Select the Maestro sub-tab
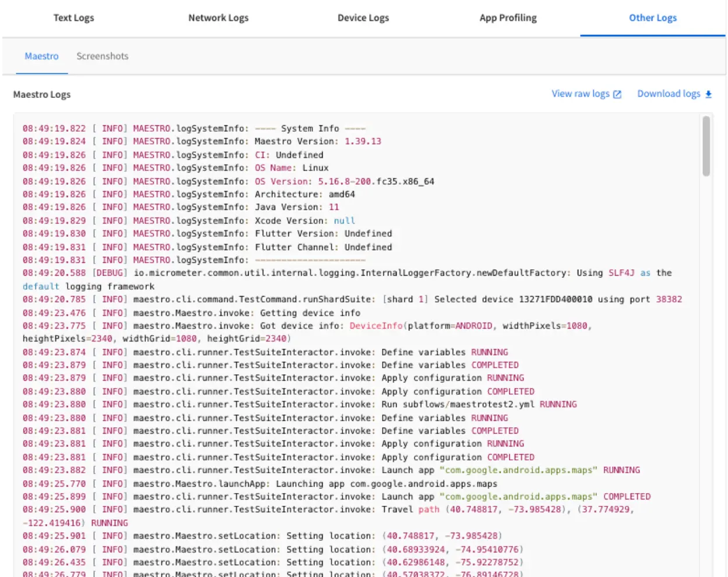 pyautogui.click(x=41, y=56)
